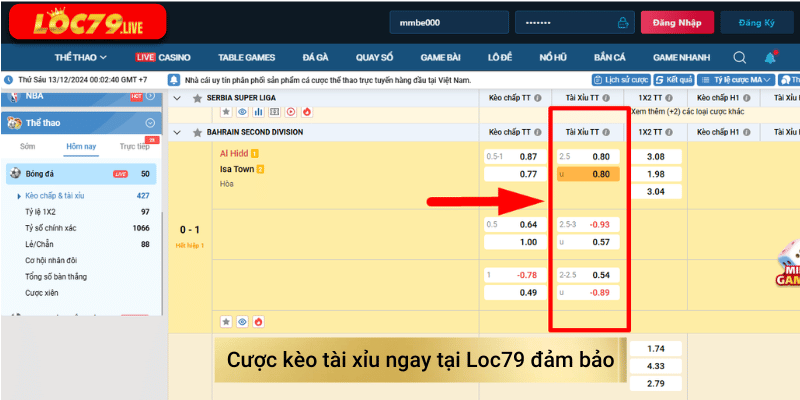The image size is (800, 400).
Task: Click the lock icon in password field
Action: (623, 22)
